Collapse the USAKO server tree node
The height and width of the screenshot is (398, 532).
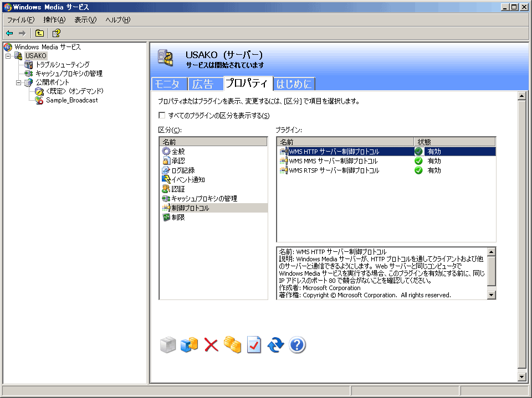8,56
